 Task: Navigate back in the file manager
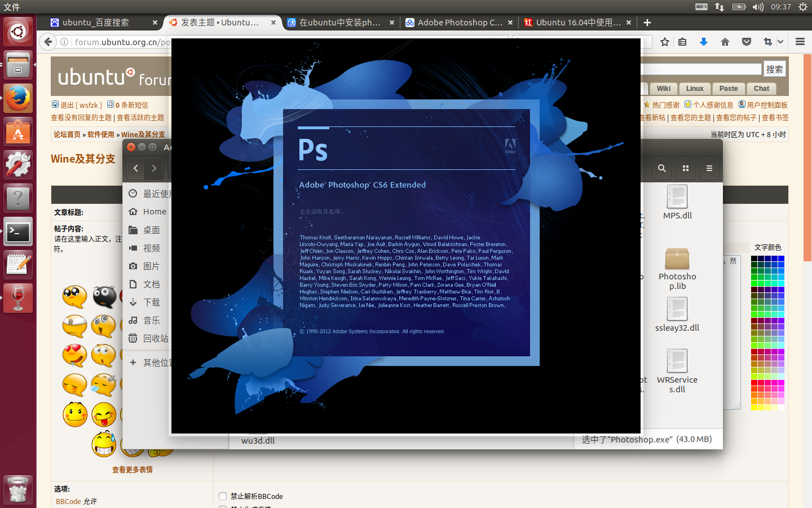pos(136,168)
